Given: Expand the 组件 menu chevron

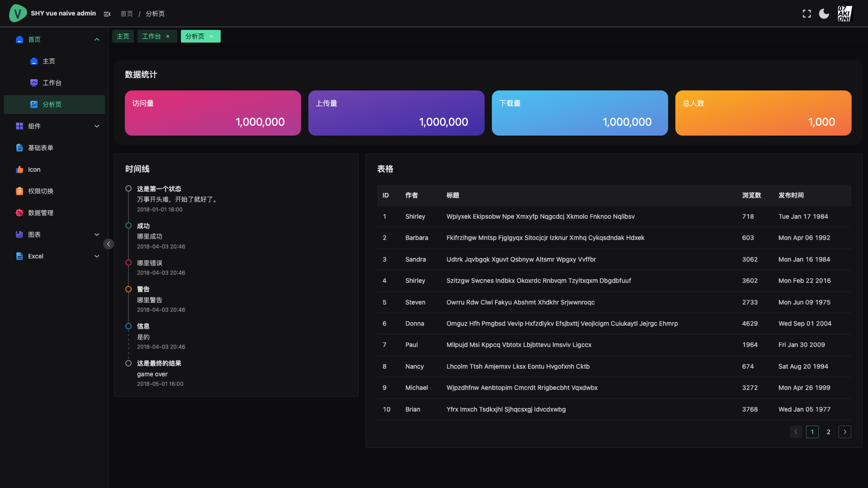Looking at the screenshot, I should coord(97,126).
